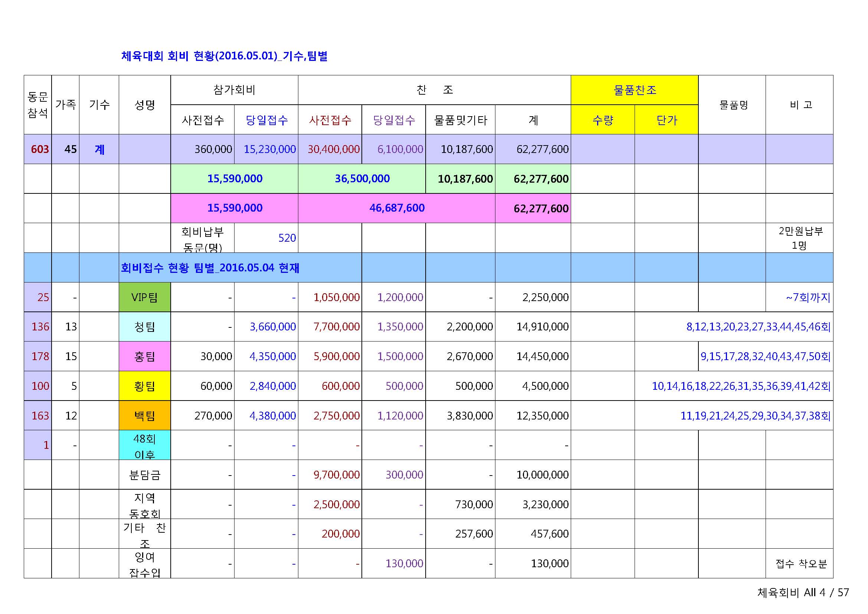Image resolution: width=868 pixels, height=614 pixels.
Task: Select the yellow 황팀 cell
Action: [145, 386]
